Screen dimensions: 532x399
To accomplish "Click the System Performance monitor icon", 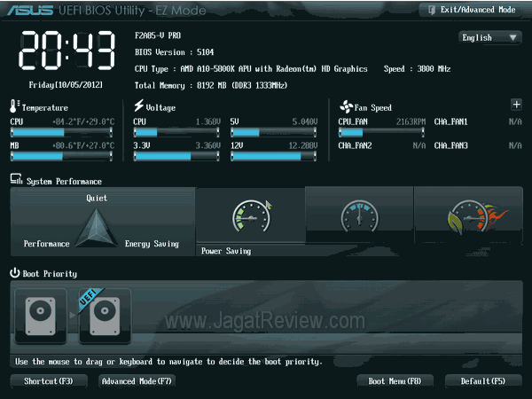I will 16,179.
